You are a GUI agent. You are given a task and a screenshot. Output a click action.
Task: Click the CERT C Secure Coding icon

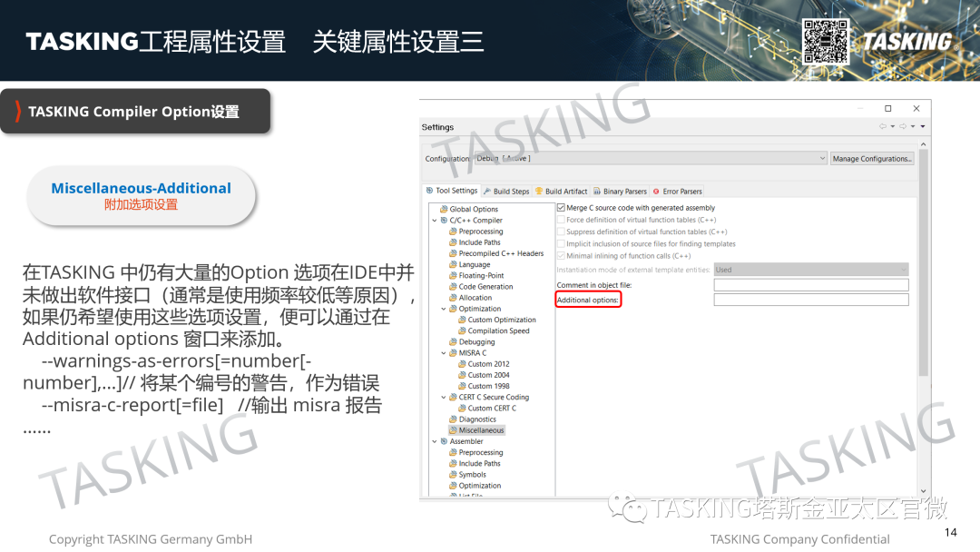(453, 397)
